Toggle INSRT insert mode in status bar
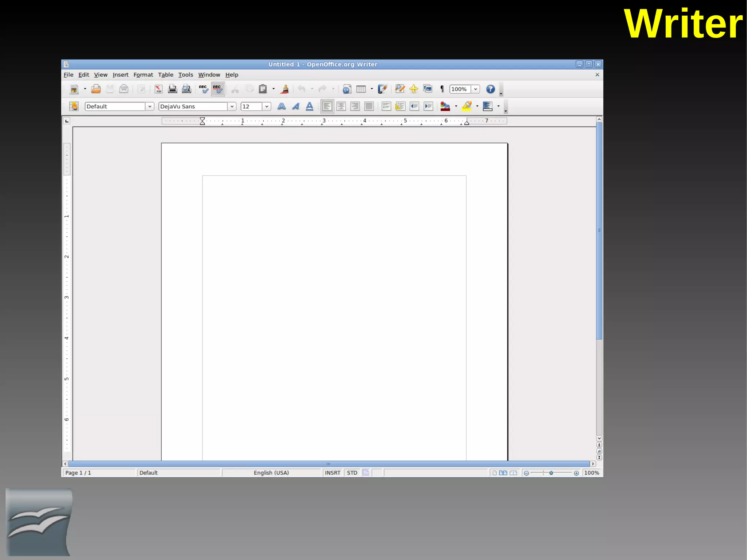 tap(332, 473)
